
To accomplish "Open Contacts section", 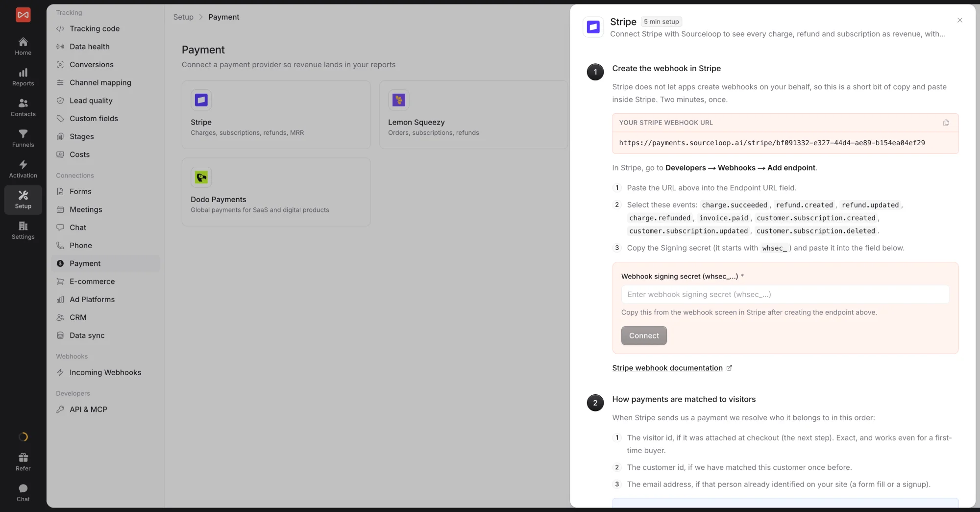I will coord(23,108).
